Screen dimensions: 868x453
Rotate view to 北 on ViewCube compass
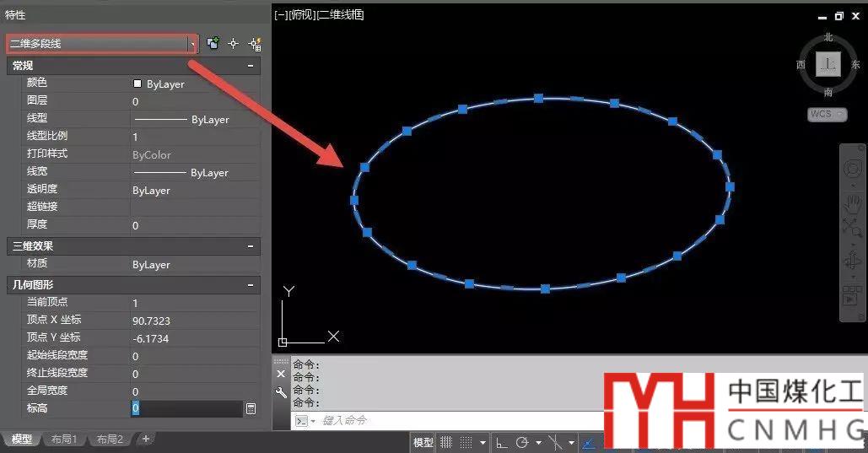click(828, 37)
